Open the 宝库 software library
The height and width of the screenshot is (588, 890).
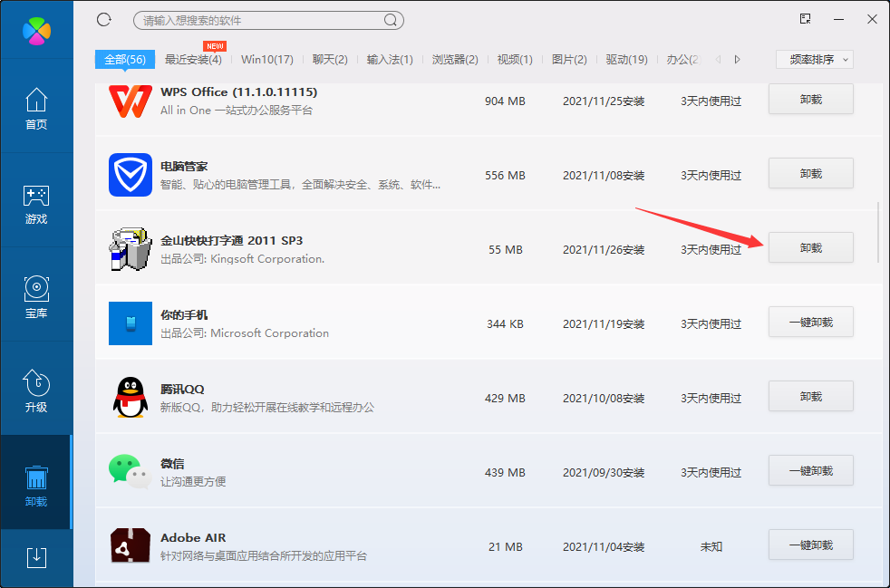tap(36, 297)
